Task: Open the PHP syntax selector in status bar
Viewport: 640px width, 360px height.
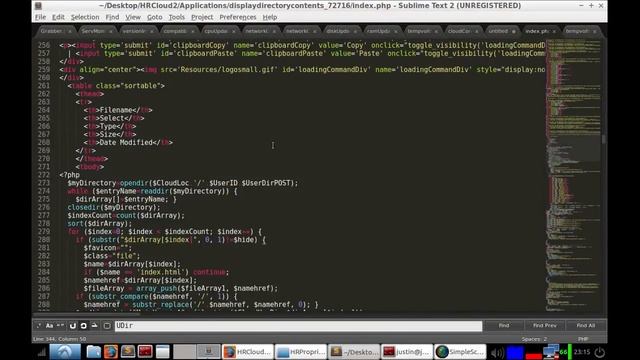Action: coord(583,339)
